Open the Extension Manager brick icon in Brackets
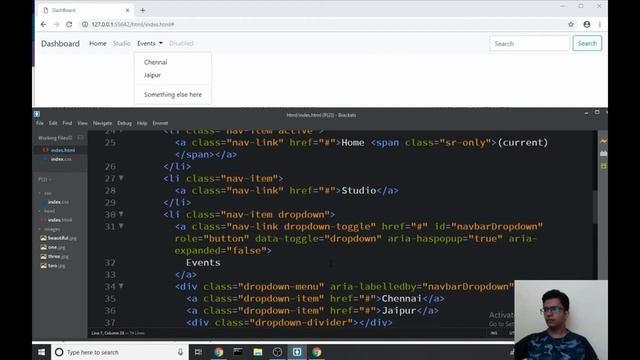 coord(603,153)
